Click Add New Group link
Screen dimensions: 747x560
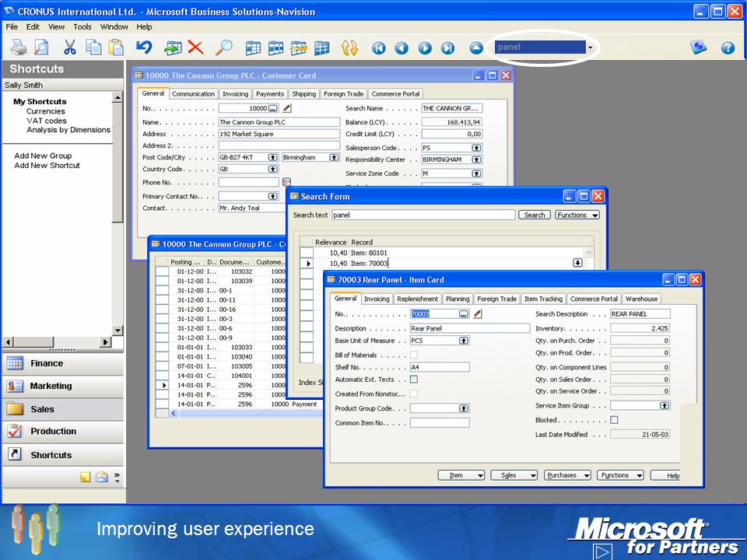(x=43, y=156)
